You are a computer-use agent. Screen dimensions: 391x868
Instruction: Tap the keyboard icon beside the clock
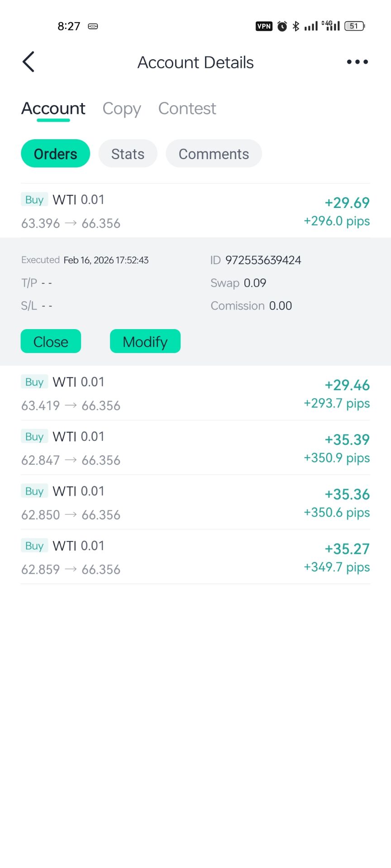click(x=93, y=26)
